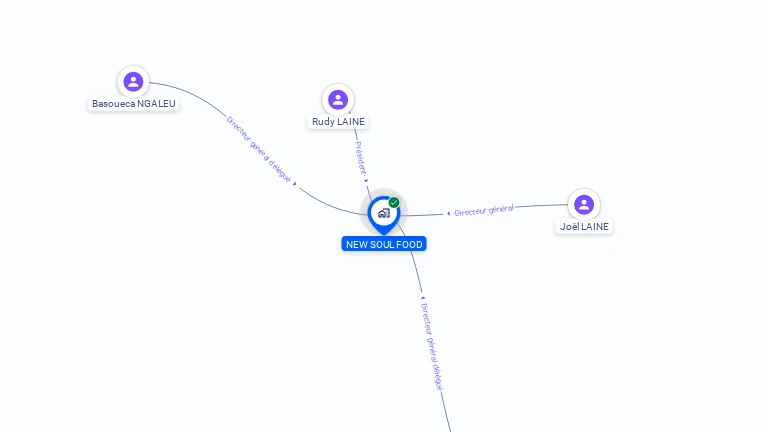Click the Joël LAINE name label
Screen dimensions: 768x432
click(584, 227)
